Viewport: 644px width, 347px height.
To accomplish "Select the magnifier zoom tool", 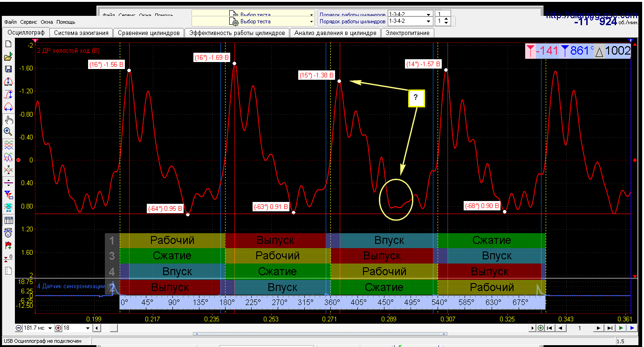I will pyautogui.click(x=8, y=132).
